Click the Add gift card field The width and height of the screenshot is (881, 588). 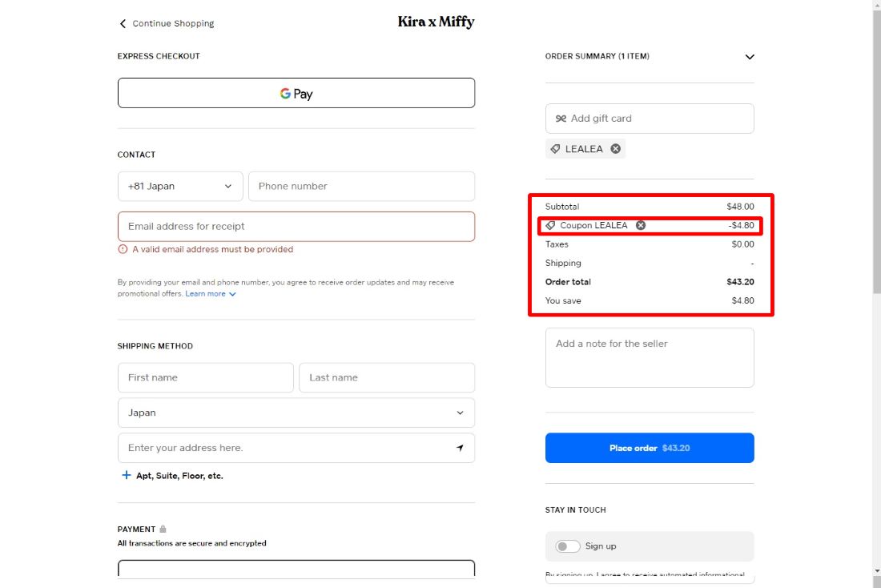650,119
